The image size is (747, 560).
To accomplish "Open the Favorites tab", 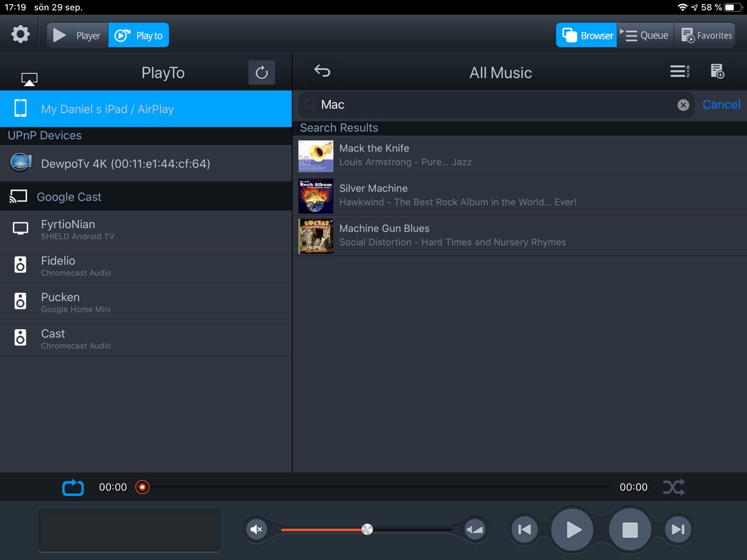I will [x=707, y=36].
